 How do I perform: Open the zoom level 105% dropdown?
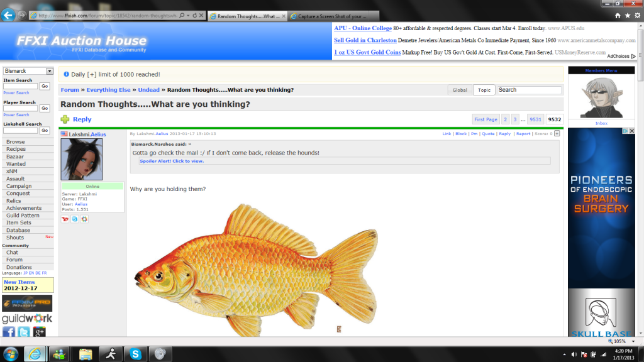point(618,341)
